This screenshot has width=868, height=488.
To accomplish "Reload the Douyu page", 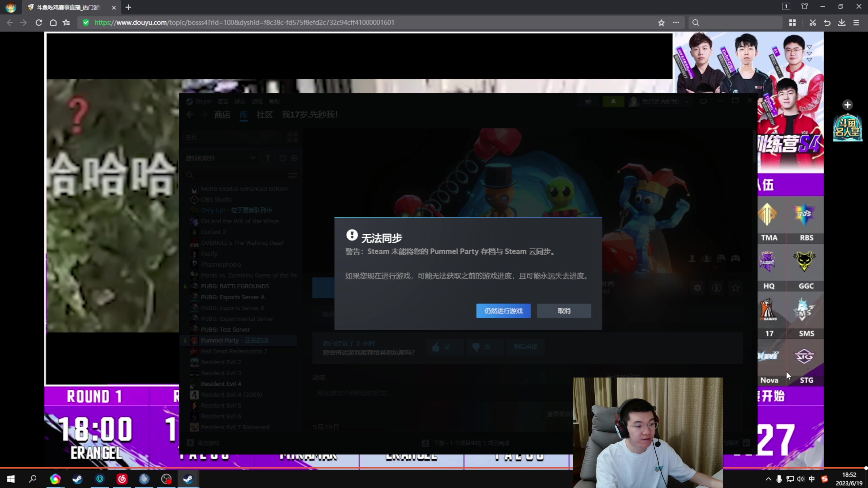I will click(x=39, y=23).
